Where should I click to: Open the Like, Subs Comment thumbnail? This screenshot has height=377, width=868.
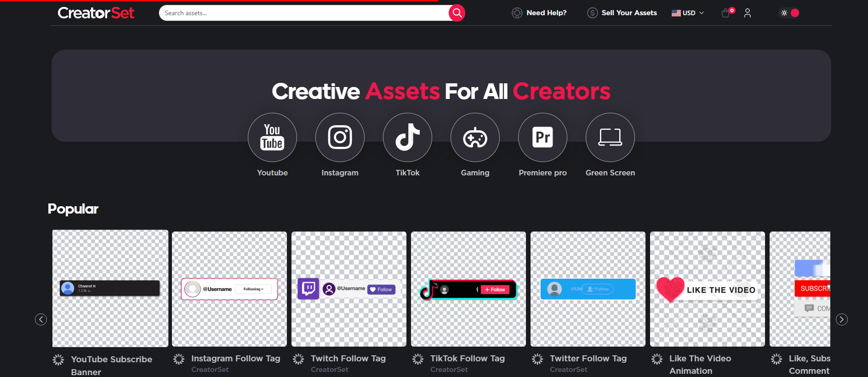pos(800,289)
